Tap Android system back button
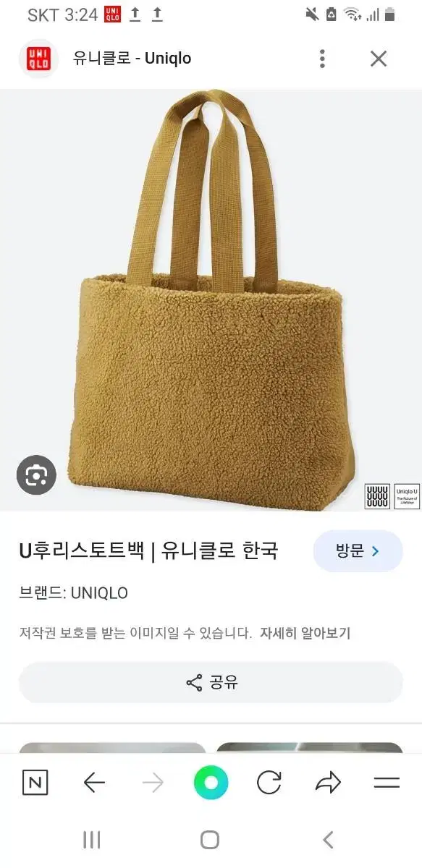The height and width of the screenshot is (868, 422). [328, 840]
